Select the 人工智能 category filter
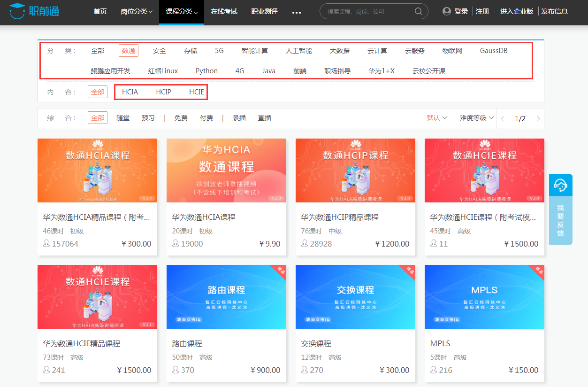588x387 pixels. [x=299, y=50]
